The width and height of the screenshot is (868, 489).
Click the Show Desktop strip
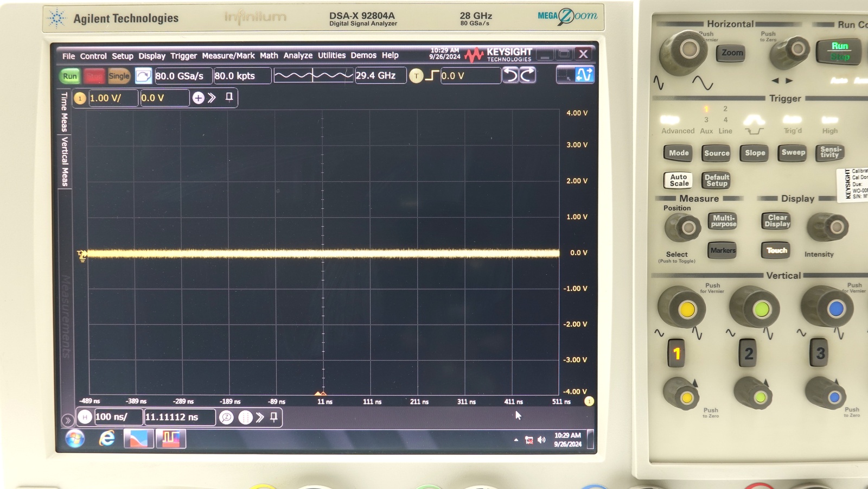pos(591,439)
